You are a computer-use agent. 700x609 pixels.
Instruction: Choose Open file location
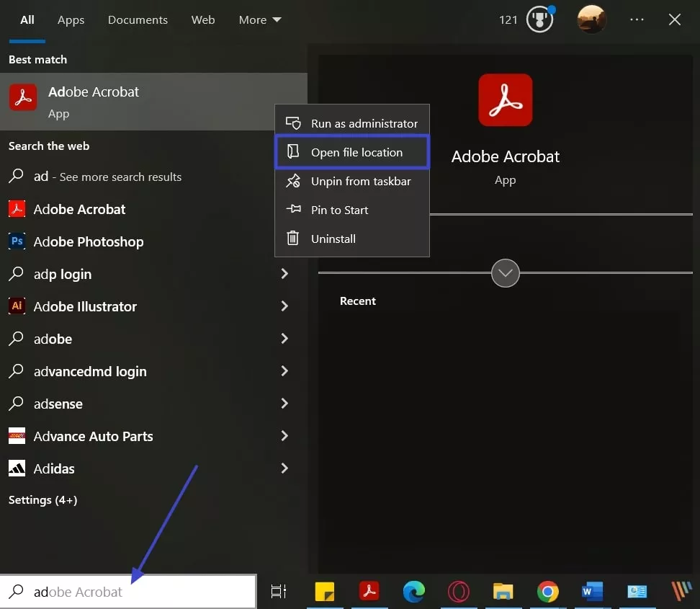pyautogui.click(x=356, y=152)
